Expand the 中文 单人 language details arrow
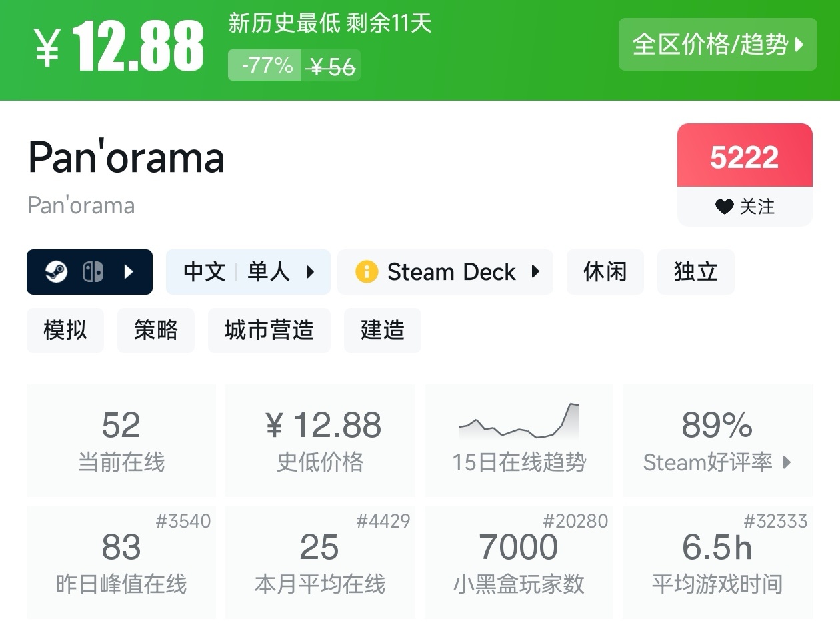Image resolution: width=840 pixels, height=637 pixels. [x=310, y=272]
